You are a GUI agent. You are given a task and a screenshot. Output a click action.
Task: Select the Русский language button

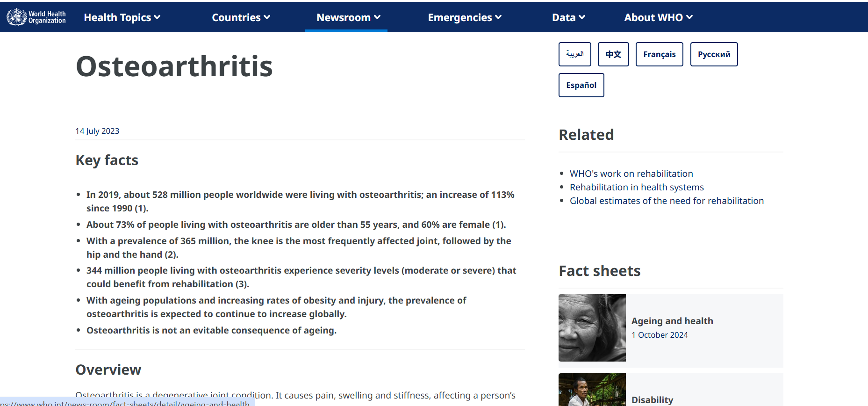(714, 54)
